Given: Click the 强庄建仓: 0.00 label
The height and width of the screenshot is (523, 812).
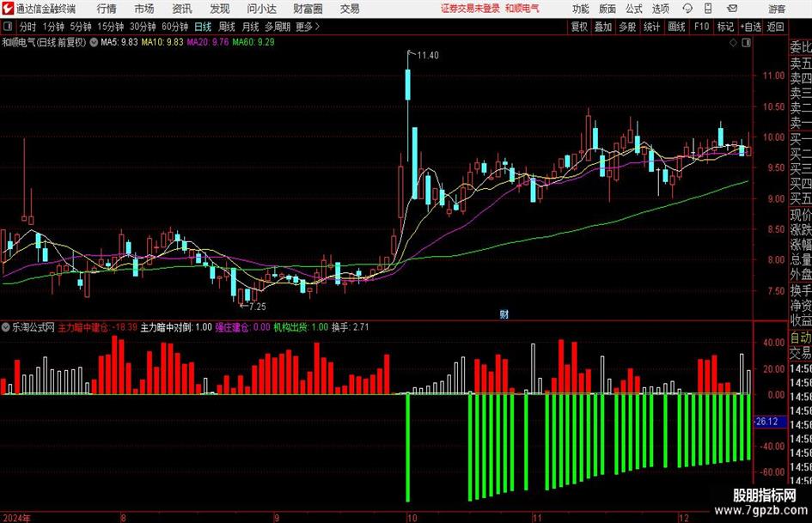Looking at the screenshot, I should click(x=242, y=327).
